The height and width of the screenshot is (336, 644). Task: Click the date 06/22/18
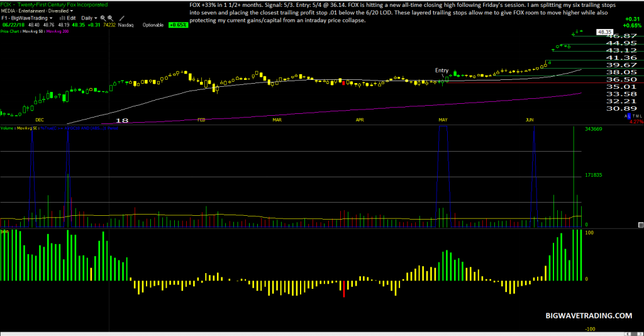click(14, 25)
